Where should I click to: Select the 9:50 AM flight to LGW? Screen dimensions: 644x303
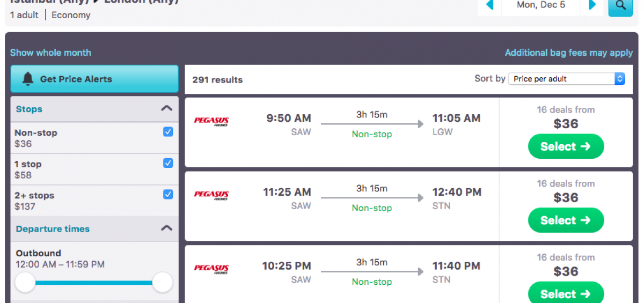click(x=566, y=146)
